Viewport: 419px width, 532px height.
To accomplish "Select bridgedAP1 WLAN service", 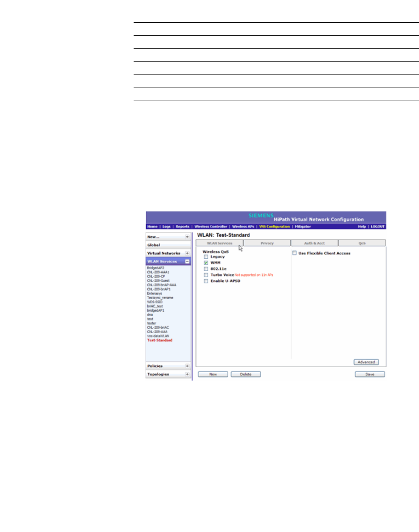I will pos(155,311).
